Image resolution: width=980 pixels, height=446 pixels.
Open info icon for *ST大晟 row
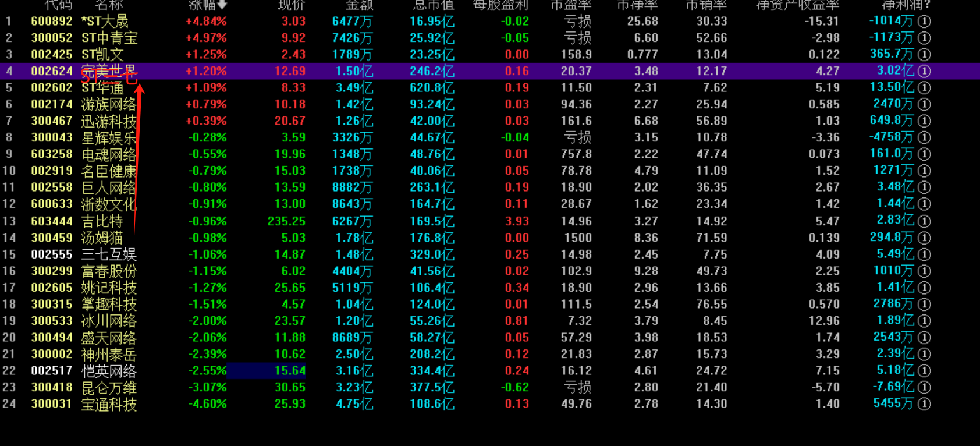924,22
